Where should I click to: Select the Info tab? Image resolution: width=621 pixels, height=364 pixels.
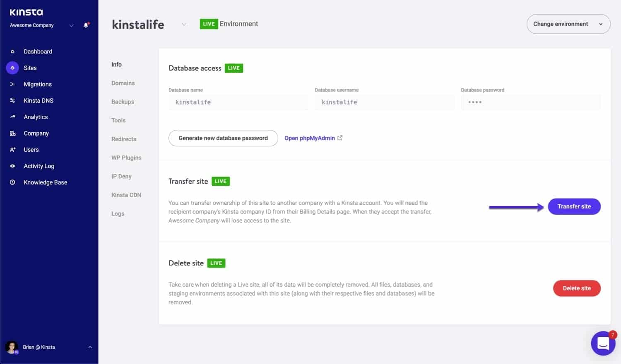[116, 65]
